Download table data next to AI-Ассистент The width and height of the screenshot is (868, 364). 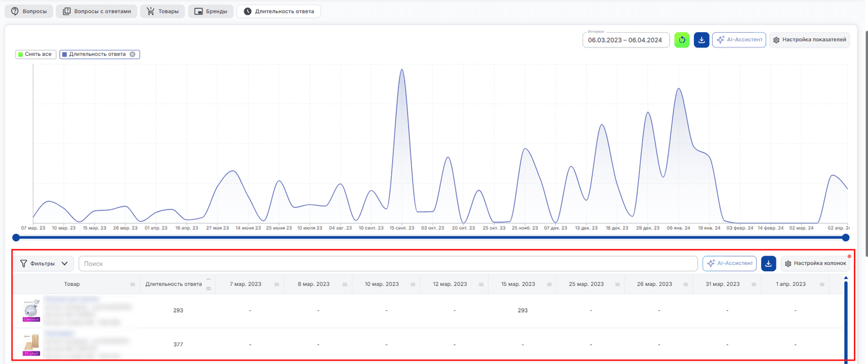tap(769, 263)
